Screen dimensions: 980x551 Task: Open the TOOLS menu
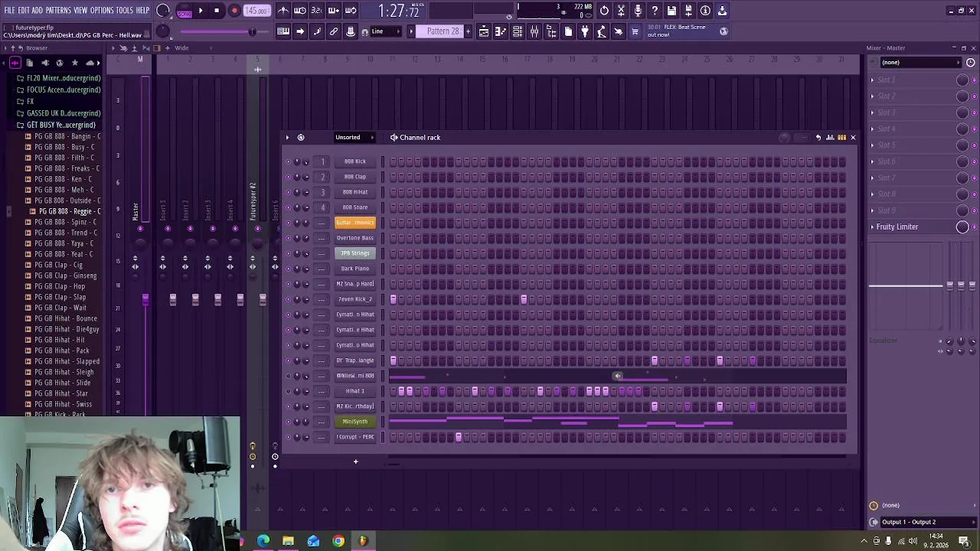125,11
